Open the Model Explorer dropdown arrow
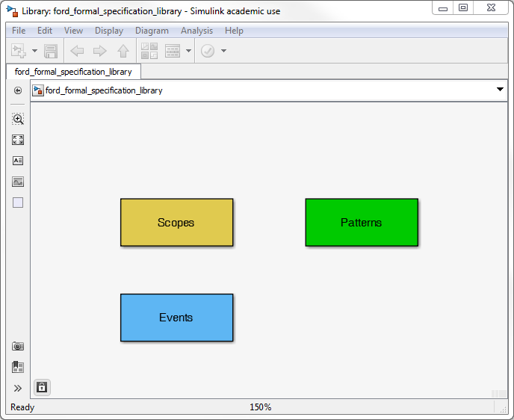Viewport: 514px width, 420px height. 188,51
